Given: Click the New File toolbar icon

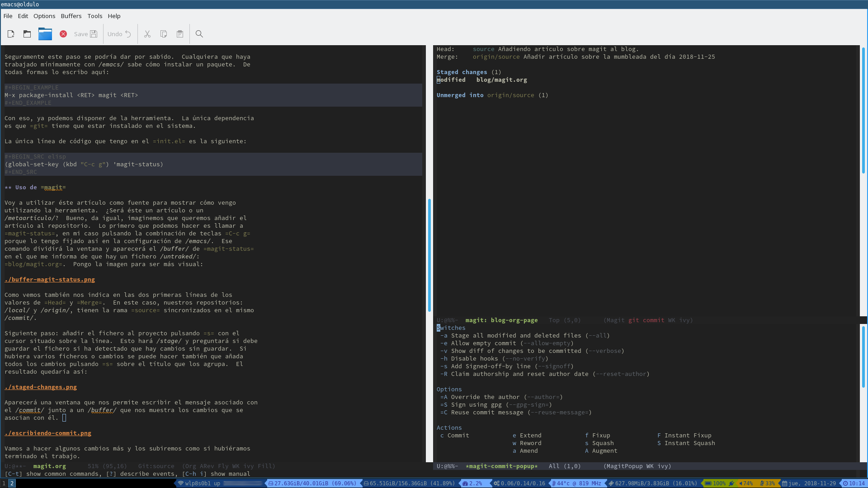Looking at the screenshot, I should [11, 34].
